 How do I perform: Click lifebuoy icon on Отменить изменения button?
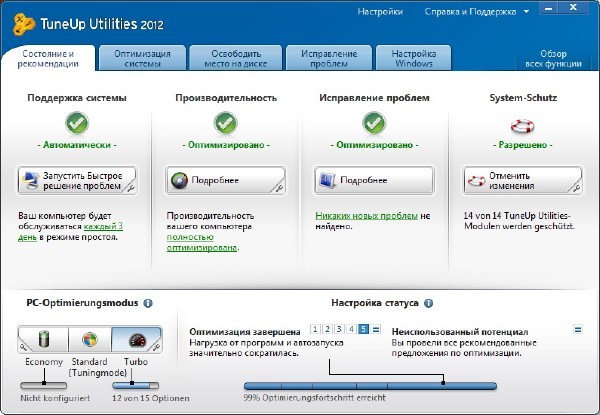(476, 181)
